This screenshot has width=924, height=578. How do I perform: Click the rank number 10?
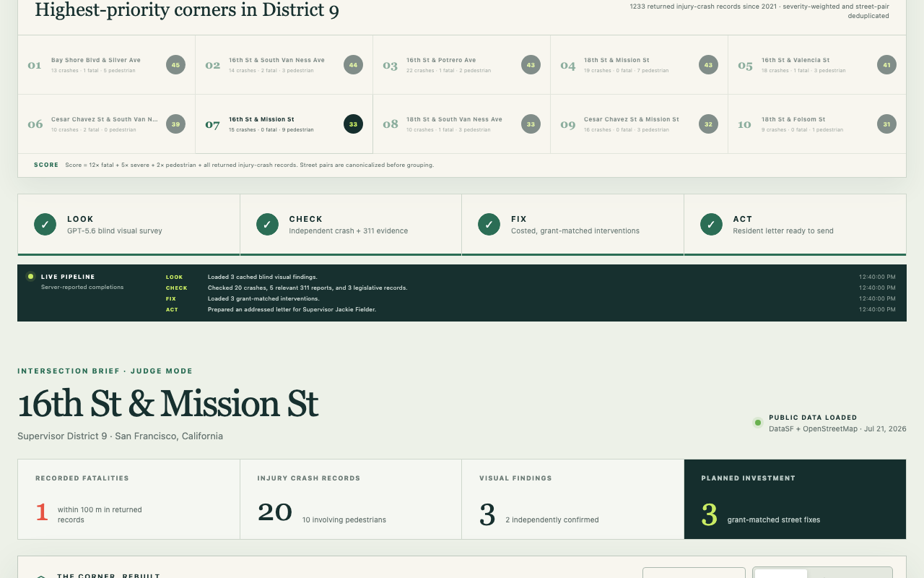(744, 125)
